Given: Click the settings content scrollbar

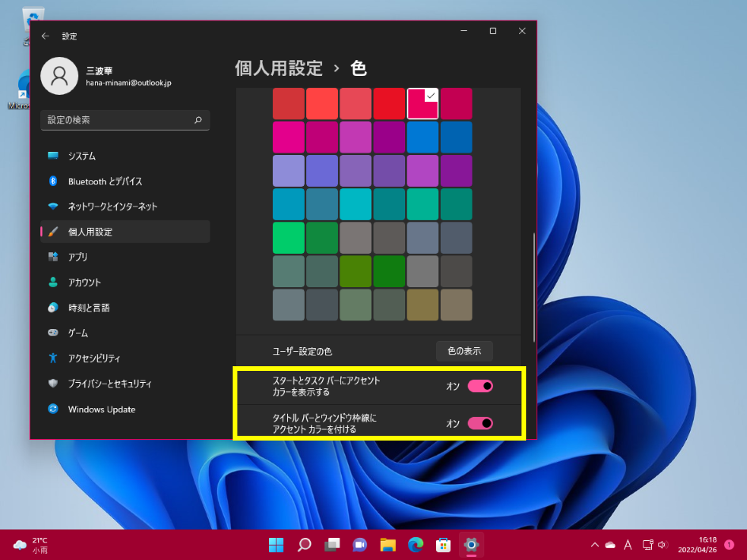Looking at the screenshot, I should 534,287.
